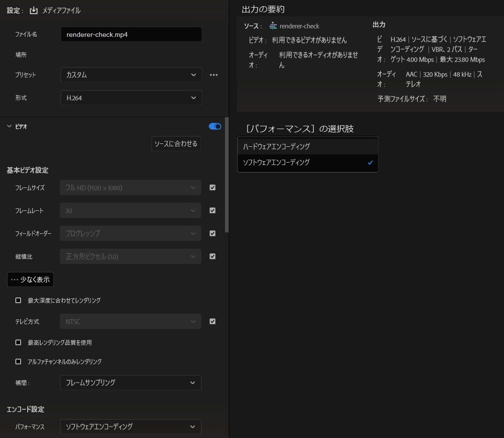
Task: Click the ソースに合わせる button
Action: point(176,143)
